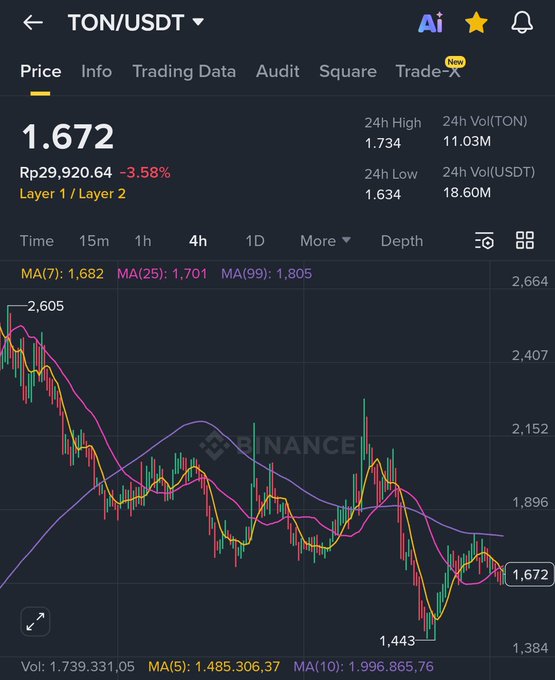Select the 4h interval

(198, 241)
